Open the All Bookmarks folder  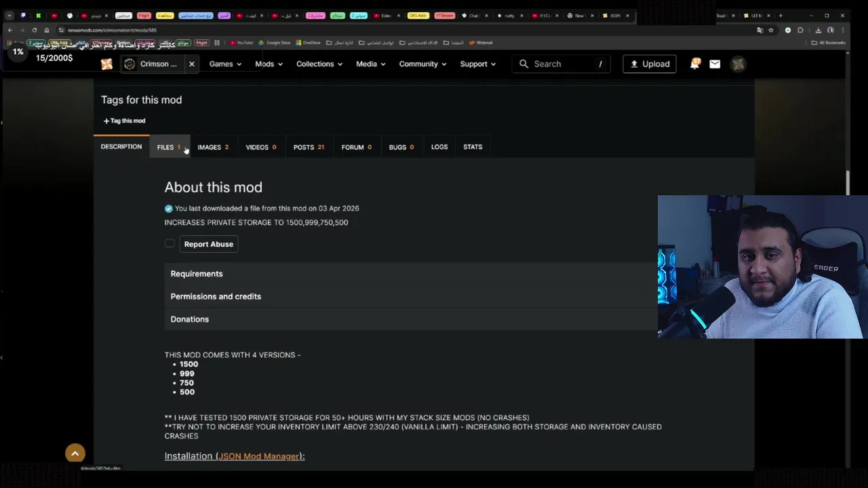point(828,43)
